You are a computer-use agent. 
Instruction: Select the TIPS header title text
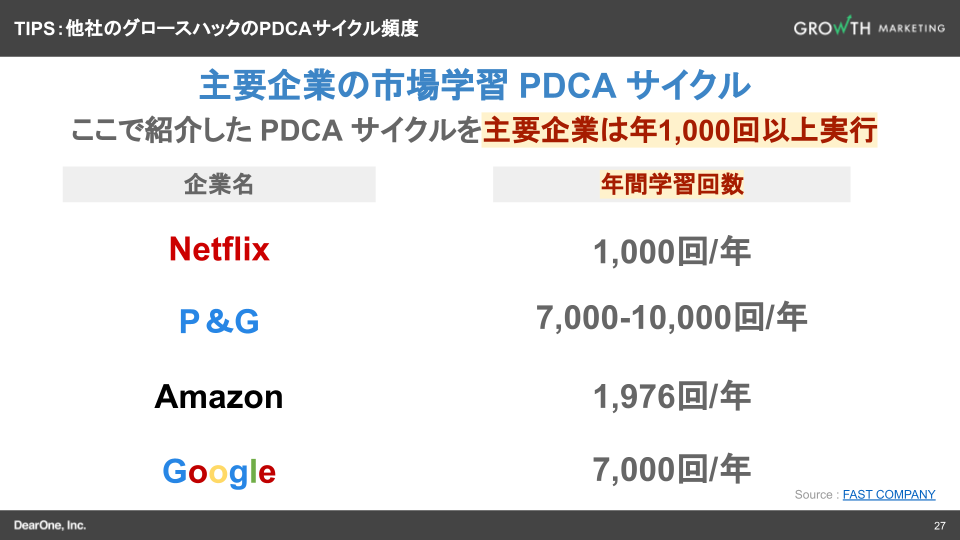(216, 28)
